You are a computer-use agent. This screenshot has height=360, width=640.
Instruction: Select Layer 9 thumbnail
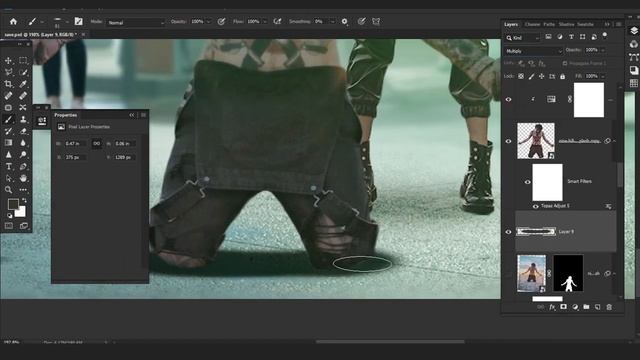point(536,232)
